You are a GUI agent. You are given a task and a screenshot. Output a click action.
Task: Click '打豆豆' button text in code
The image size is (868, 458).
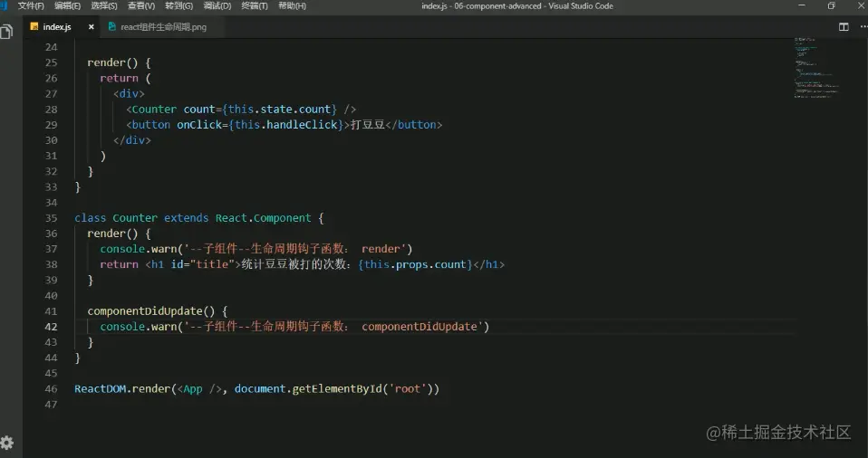tap(368, 125)
